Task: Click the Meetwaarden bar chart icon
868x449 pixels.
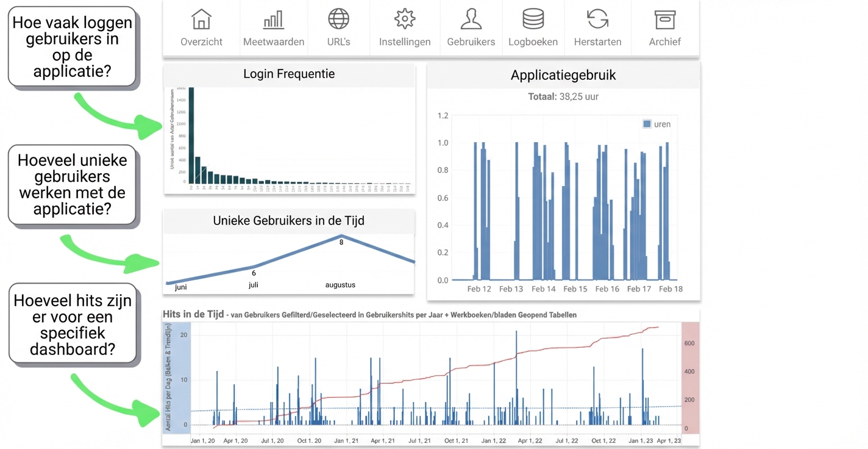Action: pos(274,20)
